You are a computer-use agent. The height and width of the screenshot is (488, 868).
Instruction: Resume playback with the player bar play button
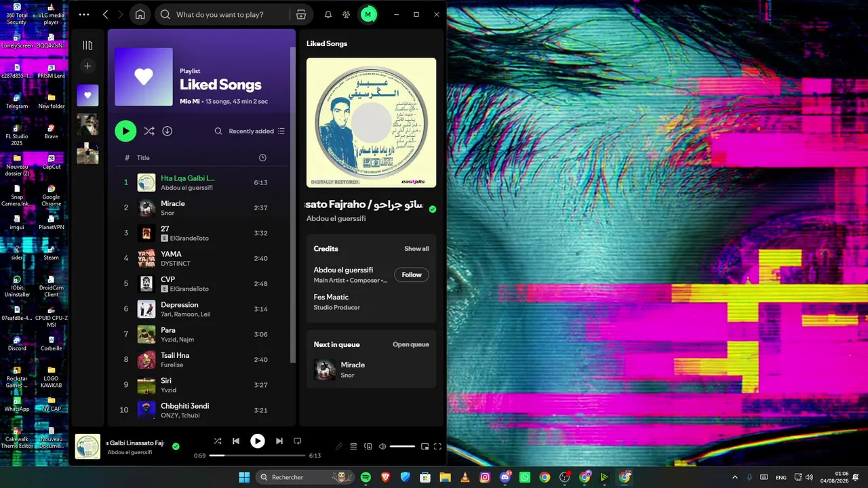click(x=258, y=441)
